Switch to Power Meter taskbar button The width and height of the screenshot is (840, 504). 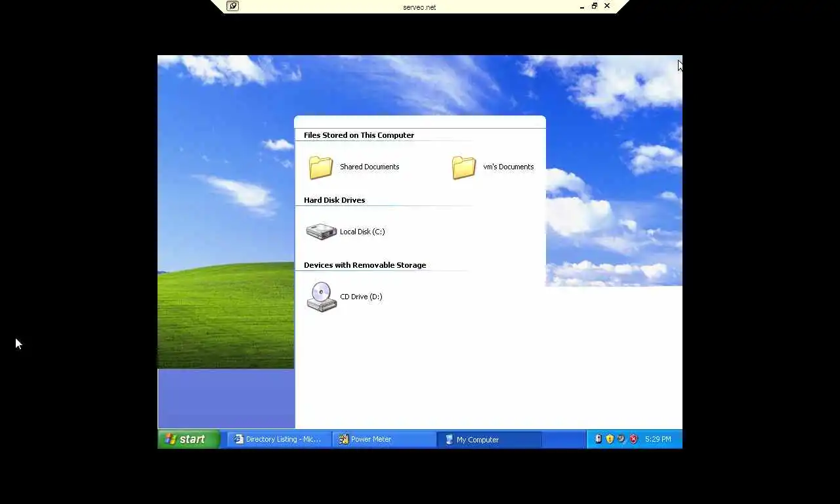click(384, 439)
